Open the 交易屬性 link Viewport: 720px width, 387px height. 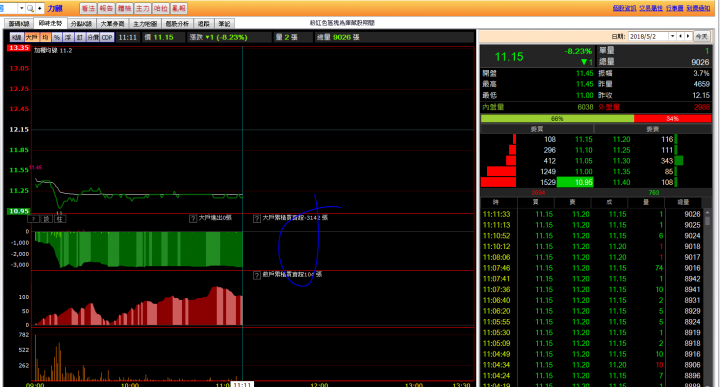coord(651,8)
